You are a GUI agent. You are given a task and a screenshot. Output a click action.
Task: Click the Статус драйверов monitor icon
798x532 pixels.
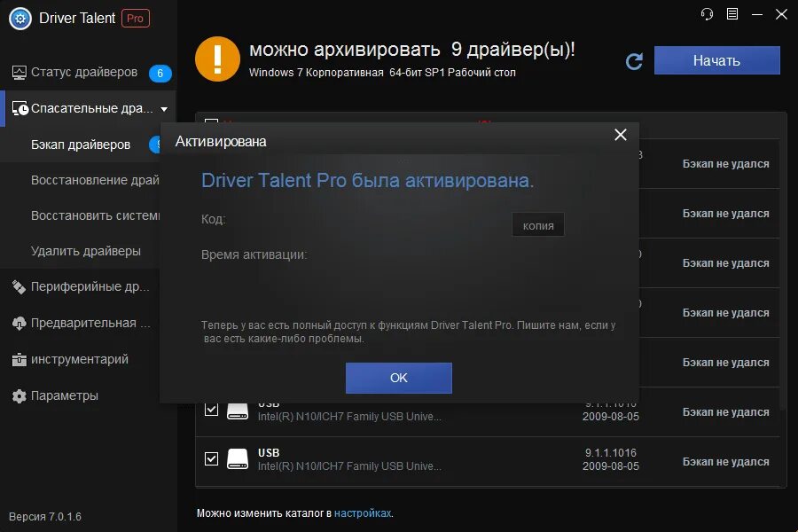coord(20,73)
